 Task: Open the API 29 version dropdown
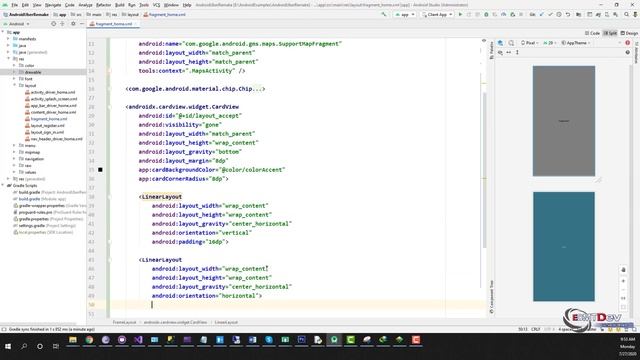tap(550, 43)
